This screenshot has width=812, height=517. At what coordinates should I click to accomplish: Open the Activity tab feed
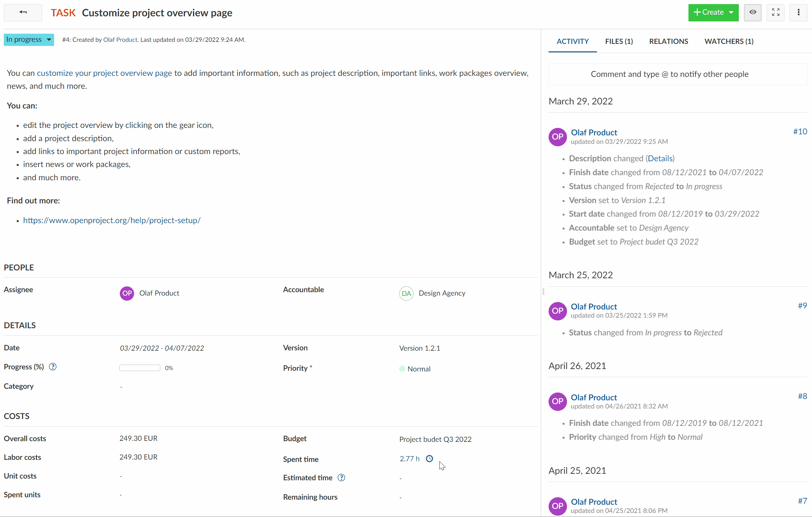(572, 41)
